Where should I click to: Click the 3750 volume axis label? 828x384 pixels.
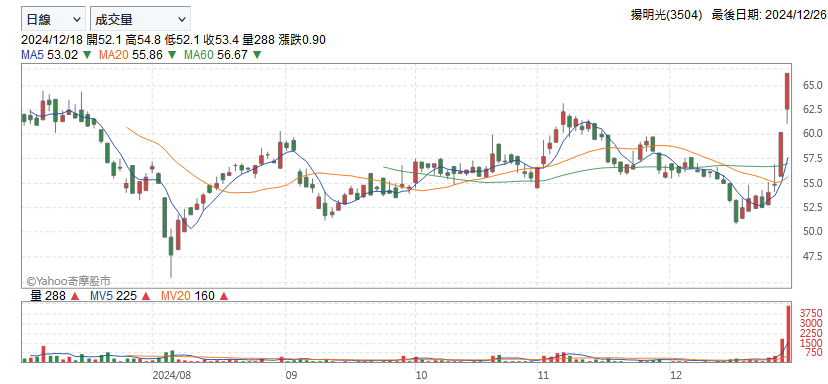coord(810,313)
